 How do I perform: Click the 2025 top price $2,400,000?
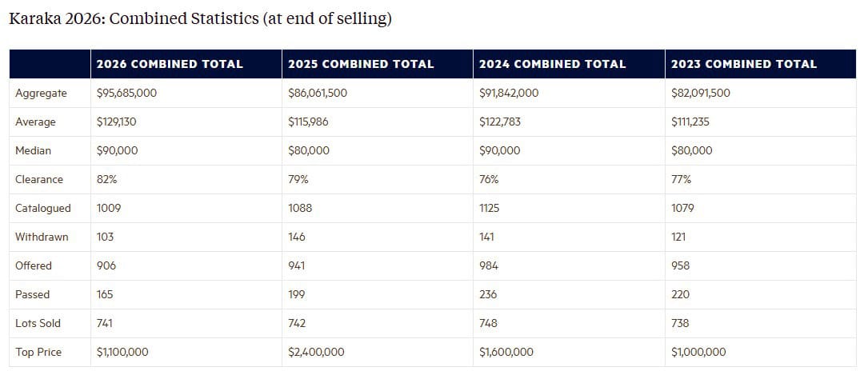point(316,352)
